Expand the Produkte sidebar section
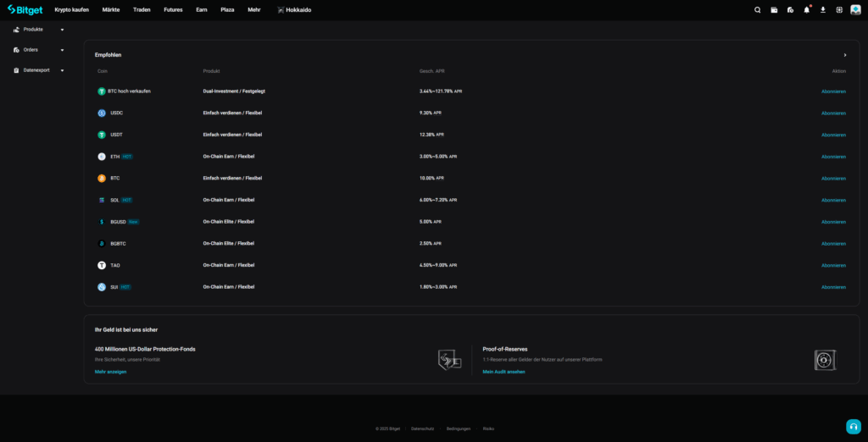Screen dimensions: 868x442 pyautogui.click(x=62, y=30)
